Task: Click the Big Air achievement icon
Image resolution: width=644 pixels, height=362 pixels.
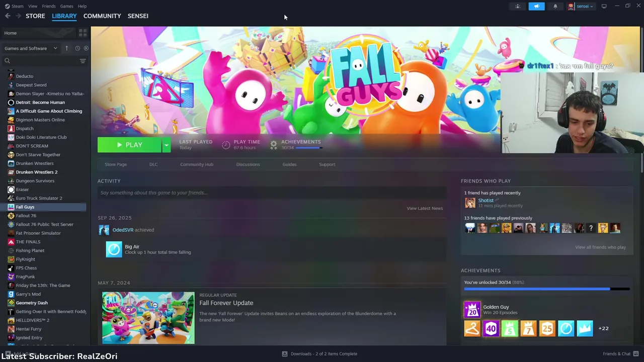Action: [114, 249]
